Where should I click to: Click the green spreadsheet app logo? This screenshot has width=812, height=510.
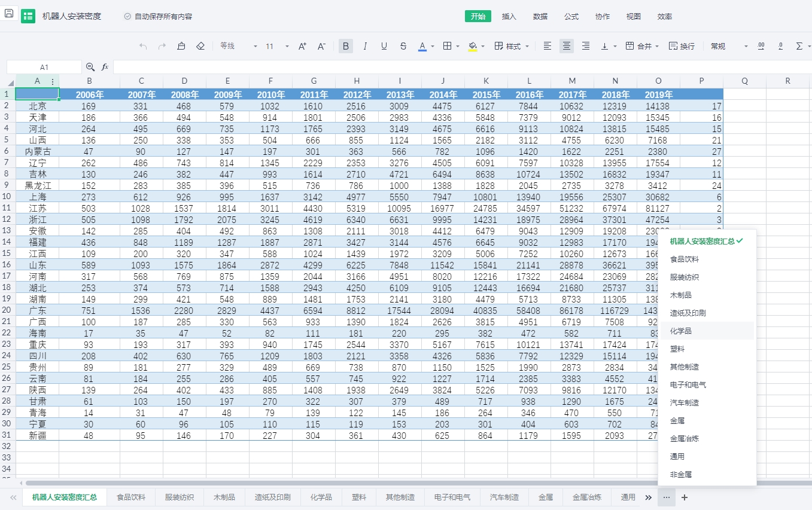[x=28, y=16]
